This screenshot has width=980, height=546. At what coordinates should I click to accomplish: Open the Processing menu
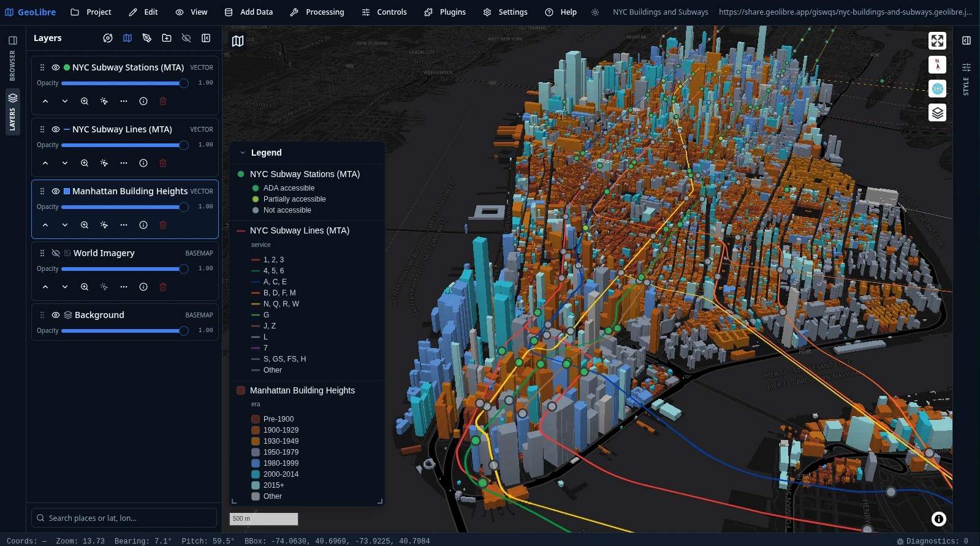[x=317, y=12]
